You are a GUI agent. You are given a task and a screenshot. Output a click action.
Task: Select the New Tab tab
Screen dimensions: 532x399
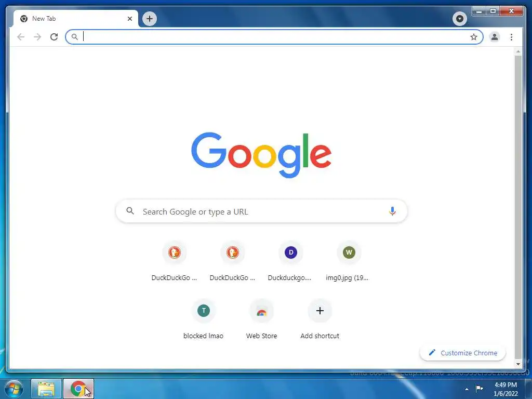(x=76, y=19)
